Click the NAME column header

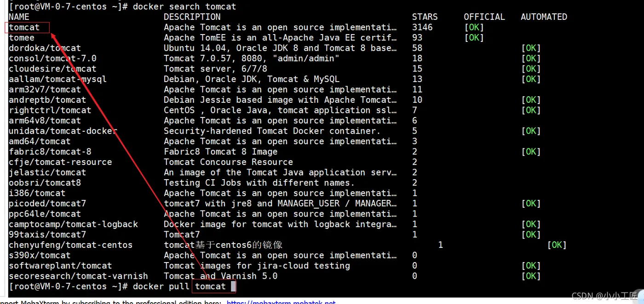19,17
